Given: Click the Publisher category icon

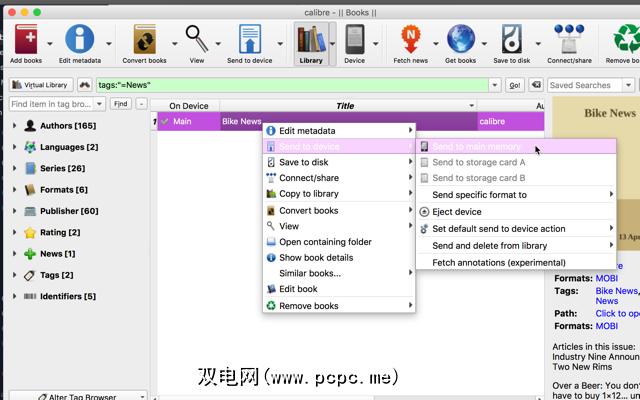Looking at the screenshot, I should coord(30,211).
